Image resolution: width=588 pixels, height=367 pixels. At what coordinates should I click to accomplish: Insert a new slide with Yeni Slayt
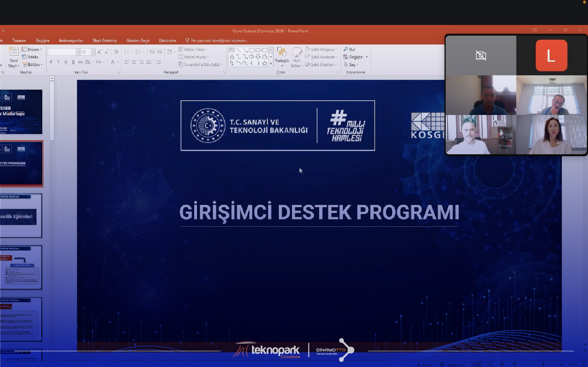[14, 58]
